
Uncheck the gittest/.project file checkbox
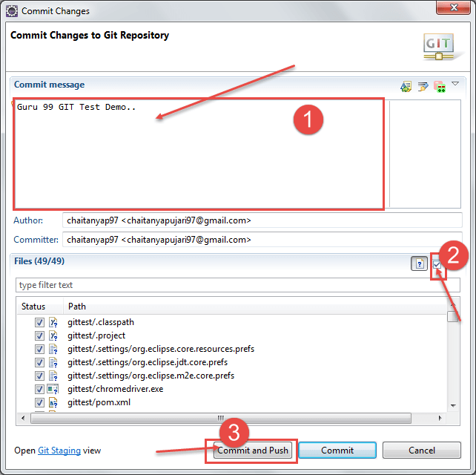pyautogui.click(x=39, y=336)
